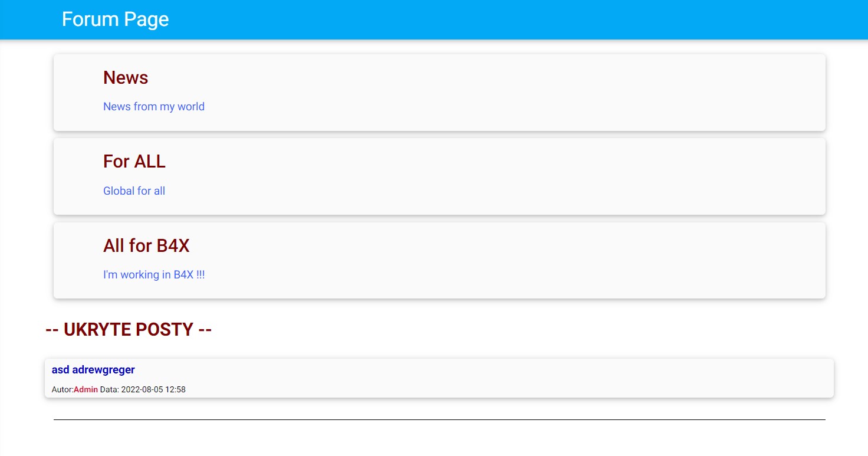Image resolution: width=868 pixels, height=456 pixels.
Task: Open the For ALL forum category
Action: coord(134,161)
